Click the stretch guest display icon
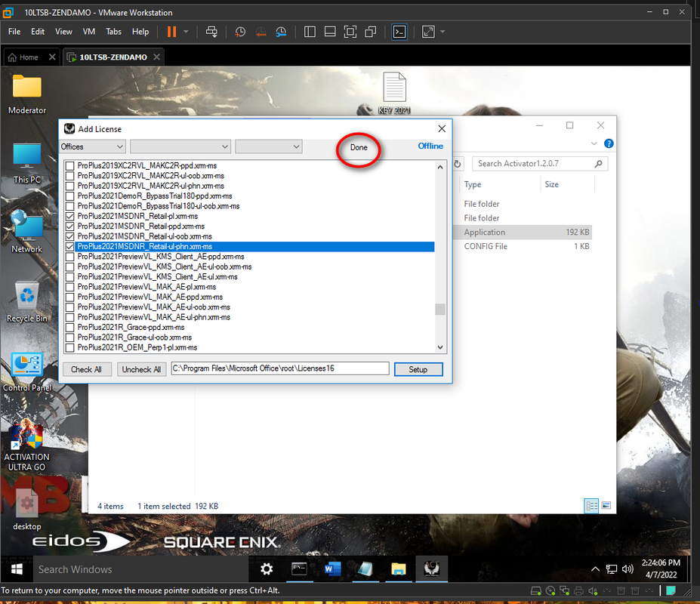 point(428,32)
